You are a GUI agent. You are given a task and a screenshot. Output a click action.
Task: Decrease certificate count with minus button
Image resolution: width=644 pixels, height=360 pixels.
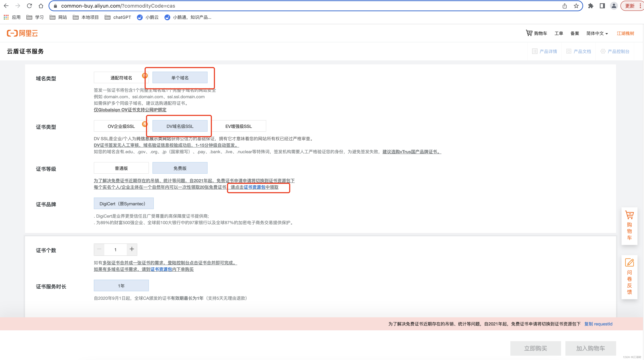tap(99, 249)
